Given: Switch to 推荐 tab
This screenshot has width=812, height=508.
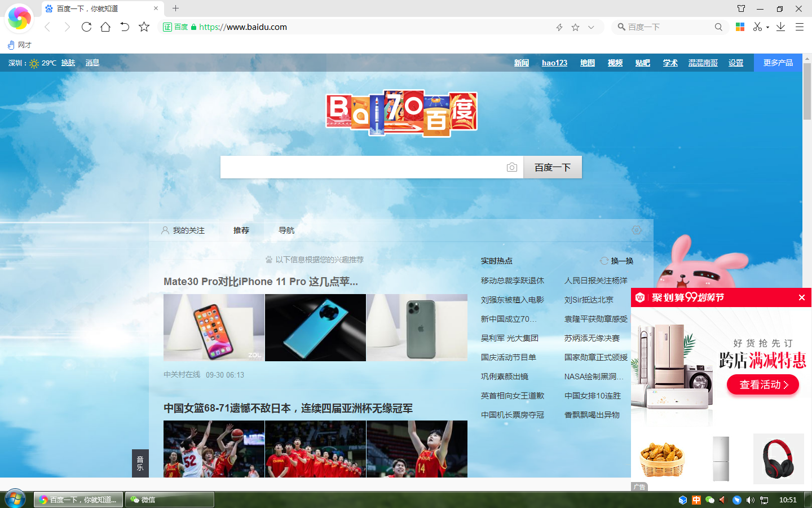Looking at the screenshot, I should [241, 230].
